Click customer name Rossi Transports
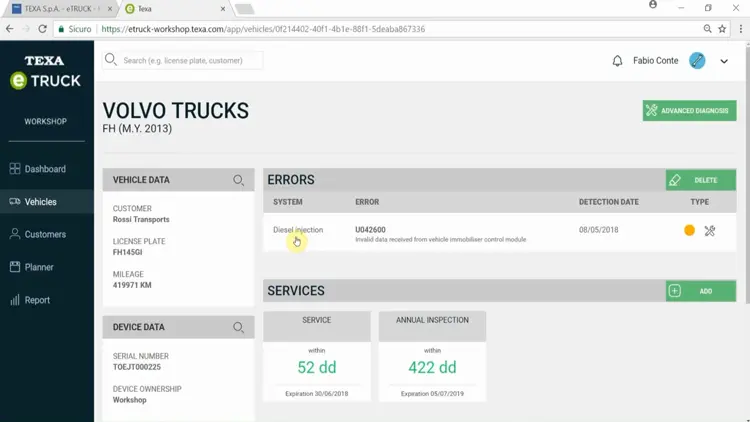The height and width of the screenshot is (422, 750). pos(141,220)
